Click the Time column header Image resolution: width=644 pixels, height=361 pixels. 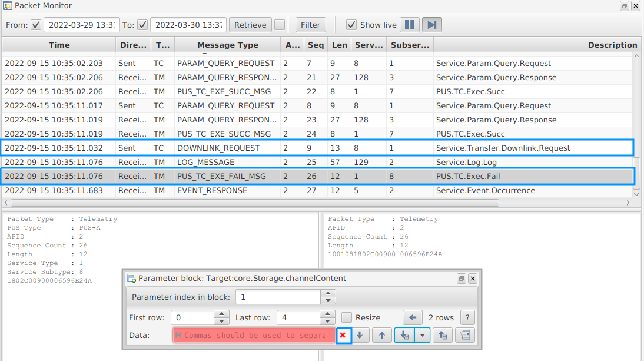tap(59, 45)
